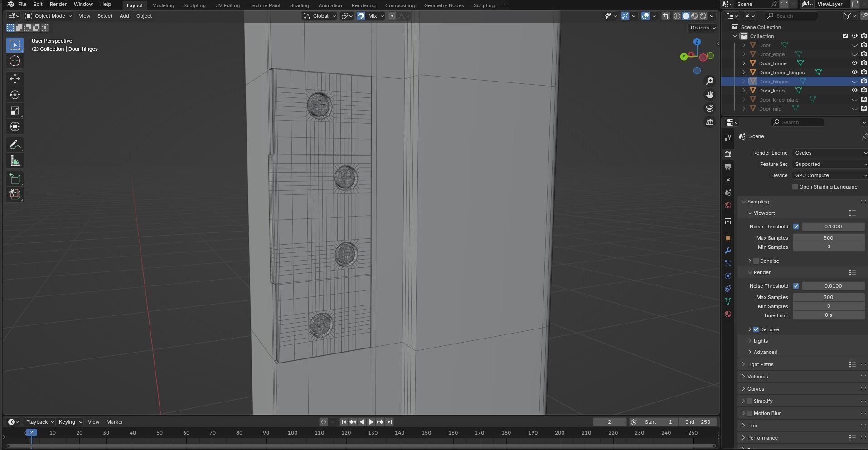Select the Measure tool
This screenshot has height=450, width=868.
point(15,161)
